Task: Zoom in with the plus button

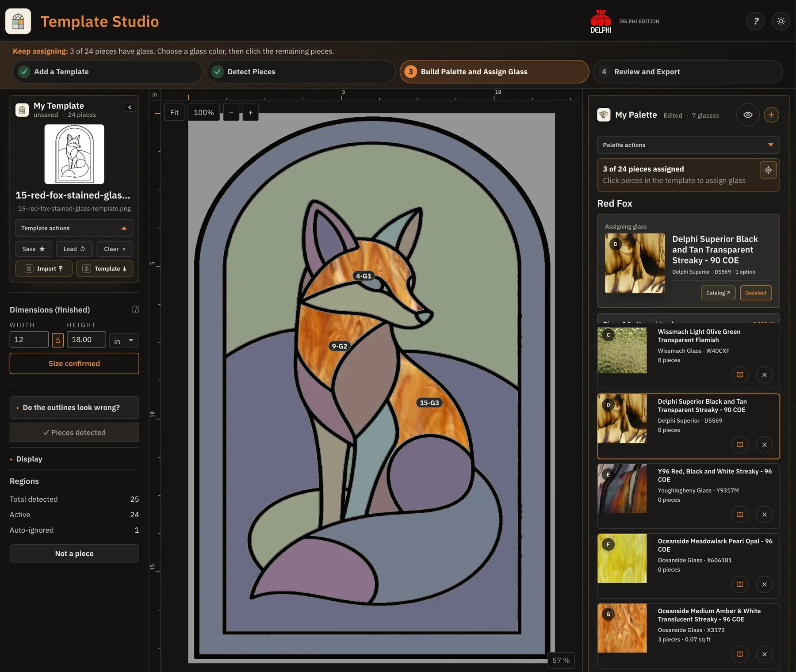Action: 250,113
